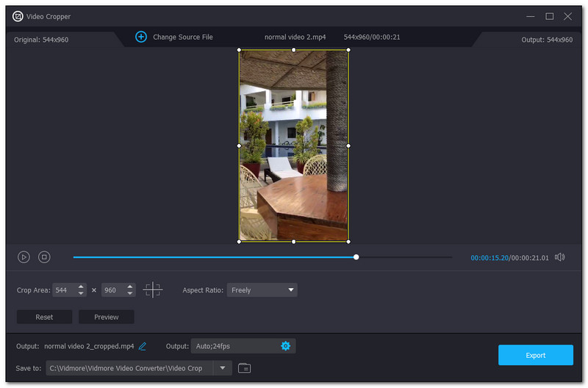Click the top-right crop handle
The height and width of the screenshot is (388, 588).
(348, 50)
